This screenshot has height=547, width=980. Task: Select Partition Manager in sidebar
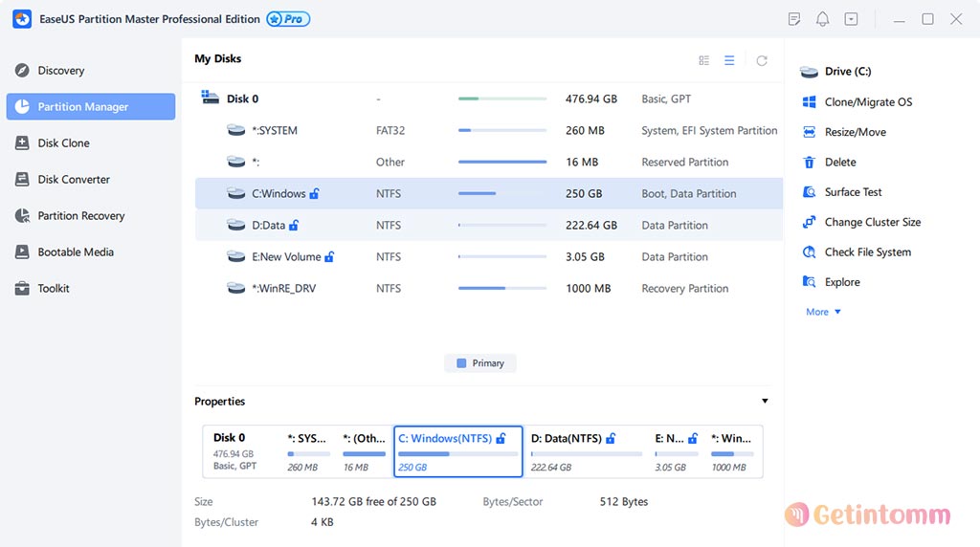[91, 107]
